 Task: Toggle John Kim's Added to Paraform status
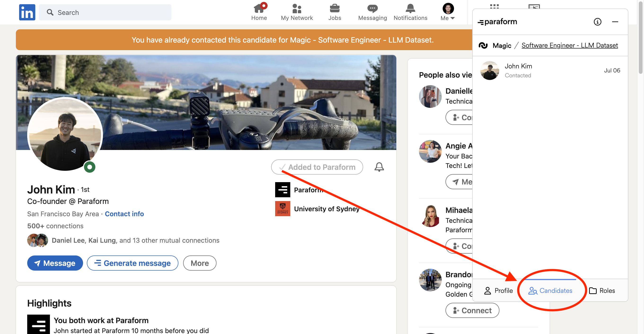[x=317, y=167]
